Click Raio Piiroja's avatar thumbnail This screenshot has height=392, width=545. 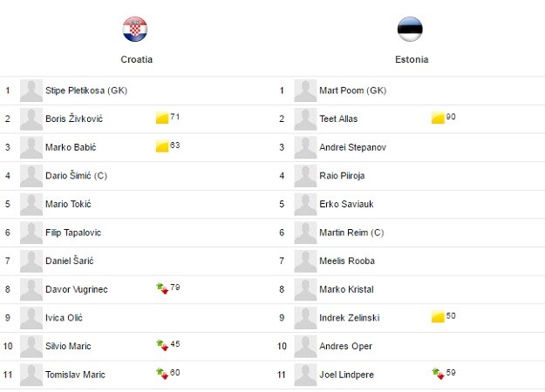point(305,176)
